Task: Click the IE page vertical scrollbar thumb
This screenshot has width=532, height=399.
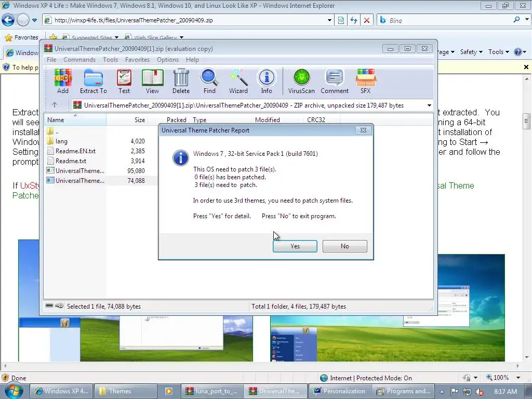Action: point(526,121)
